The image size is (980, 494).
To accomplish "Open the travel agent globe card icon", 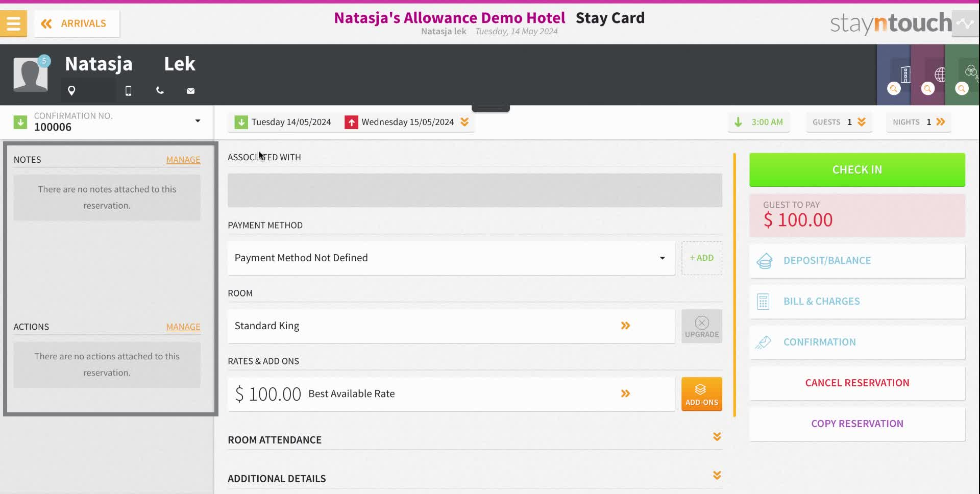I will [940, 75].
